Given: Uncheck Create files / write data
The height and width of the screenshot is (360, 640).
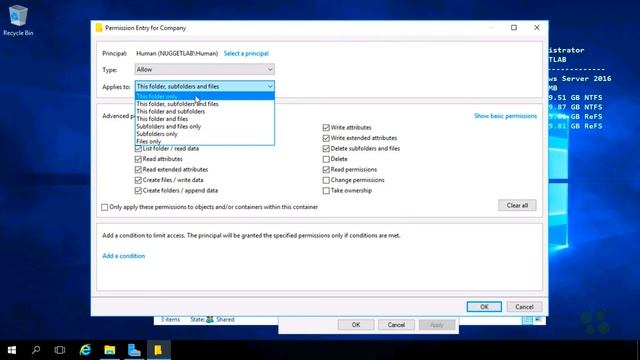Looking at the screenshot, I should point(138,180).
